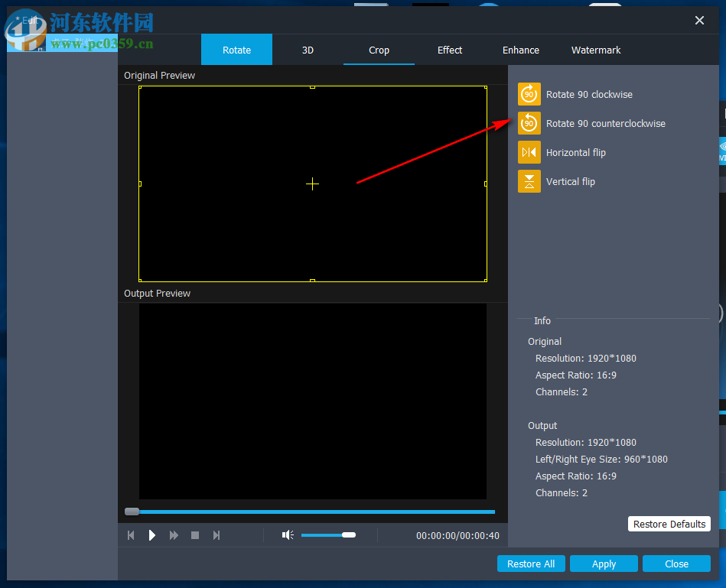Rotate the video 90 clockwise
Image resolution: width=726 pixels, height=588 pixels.
pos(529,94)
